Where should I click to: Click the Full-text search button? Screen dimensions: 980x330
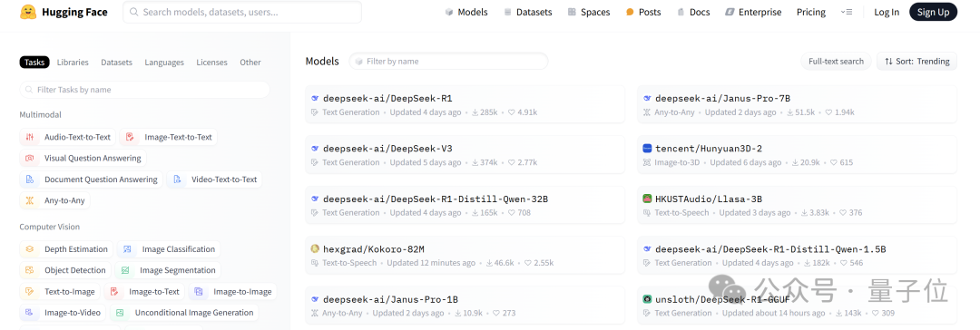click(x=836, y=62)
